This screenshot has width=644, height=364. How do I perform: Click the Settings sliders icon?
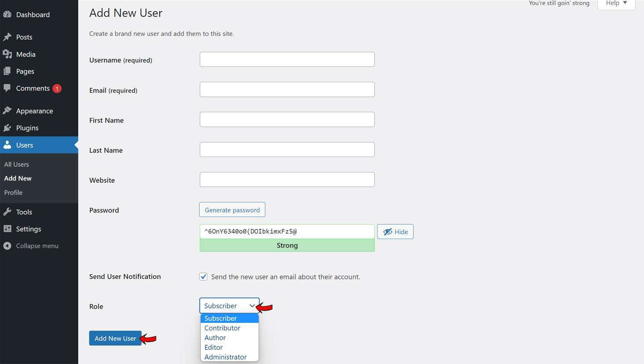(x=7, y=229)
